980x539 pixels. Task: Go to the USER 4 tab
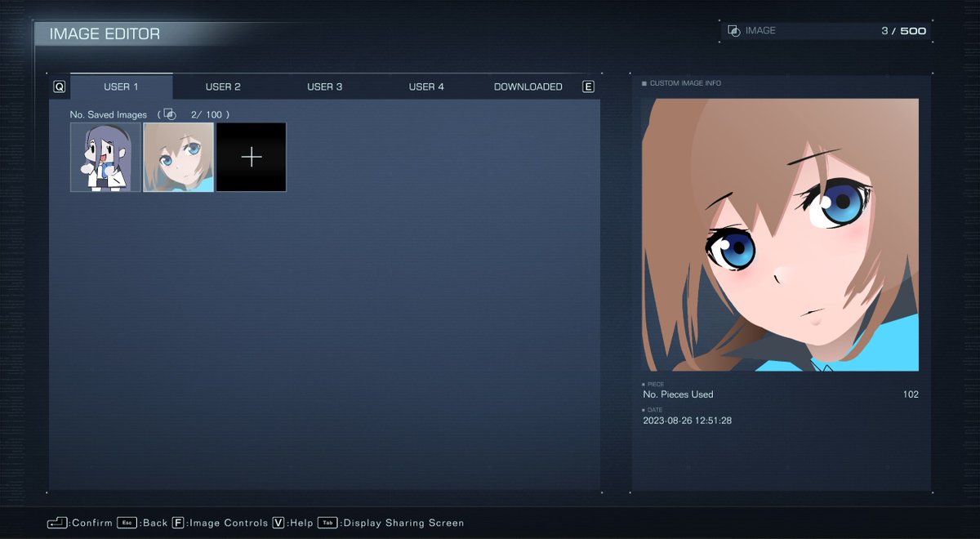pyautogui.click(x=426, y=87)
